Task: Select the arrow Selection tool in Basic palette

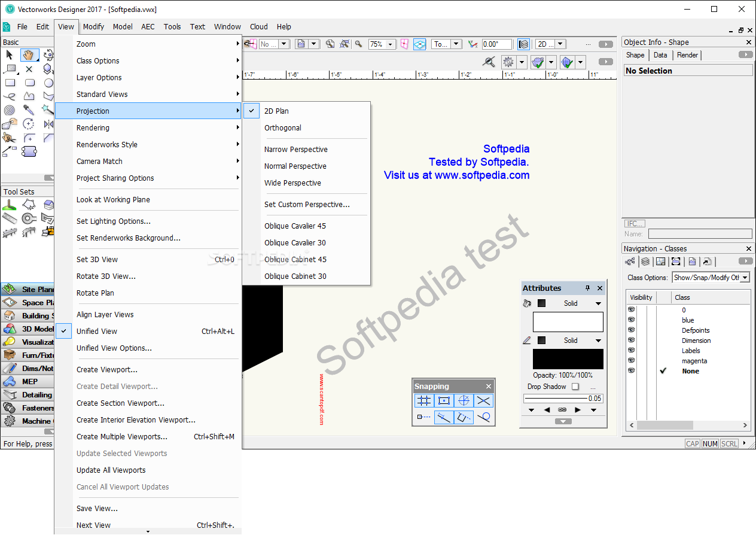Action: pyautogui.click(x=10, y=55)
